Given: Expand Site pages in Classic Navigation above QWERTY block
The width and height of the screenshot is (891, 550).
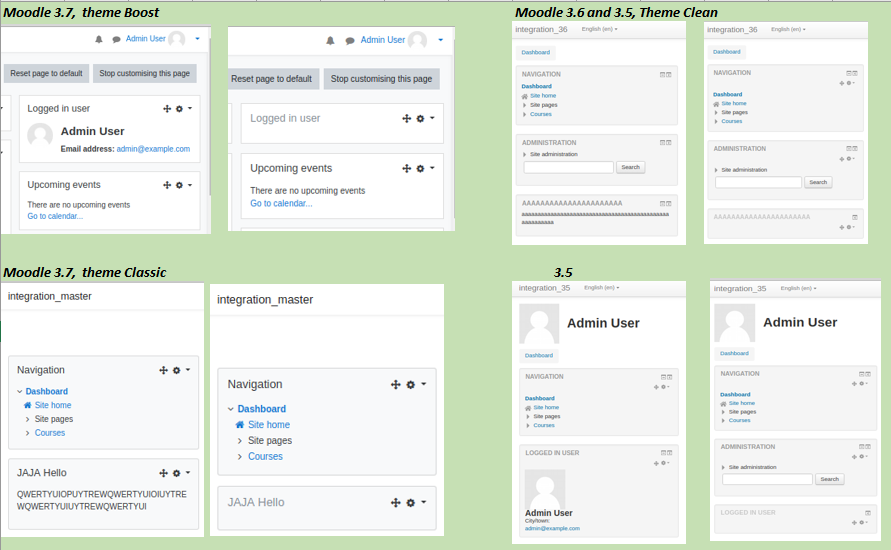Looking at the screenshot, I should (27, 419).
